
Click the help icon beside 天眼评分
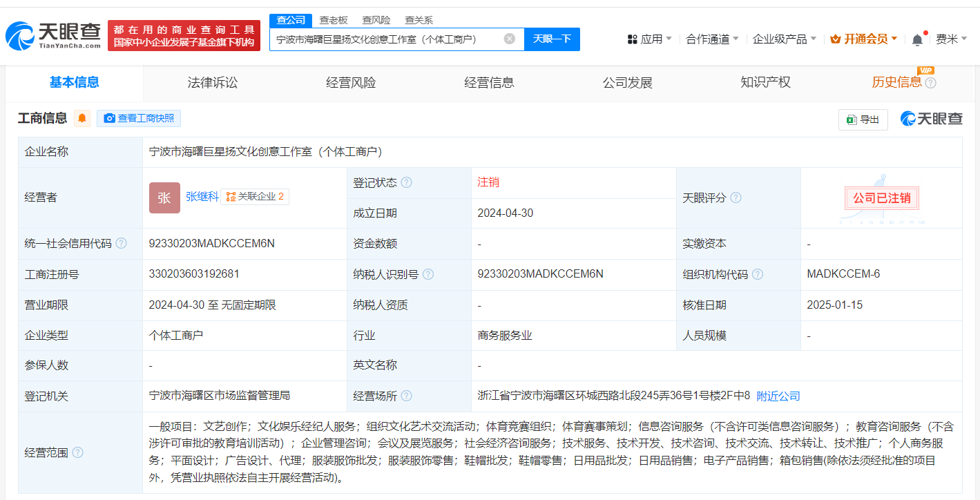coord(736,198)
